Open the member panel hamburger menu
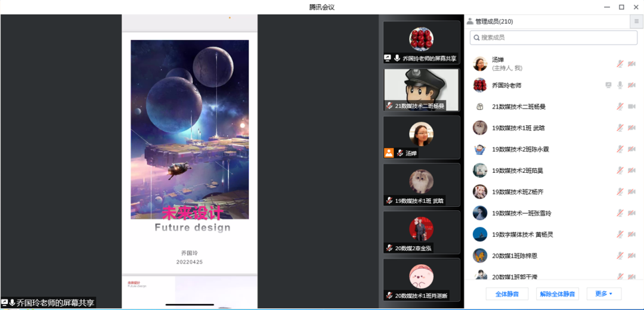Screen dimensions: 644x310 [x=636, y=21]
